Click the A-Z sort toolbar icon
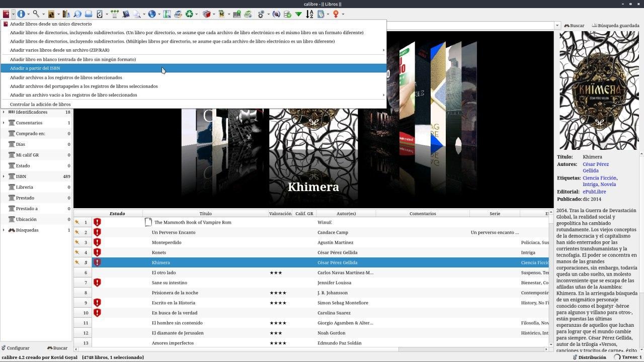This screenshot has width=644, height=362. (x=310, y=14)
